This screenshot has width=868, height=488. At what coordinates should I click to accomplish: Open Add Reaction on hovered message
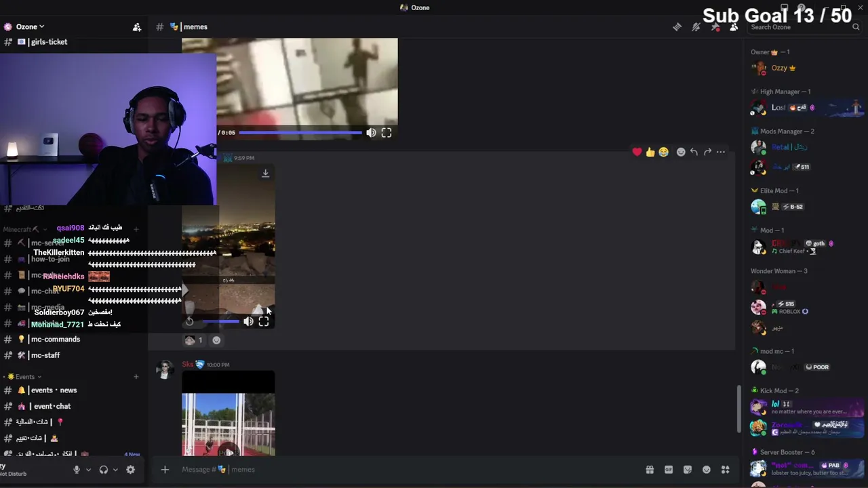pos(681,152)
